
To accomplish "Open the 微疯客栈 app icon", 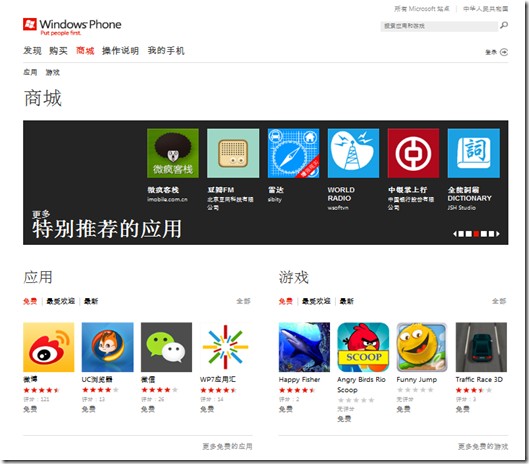I will [x=173, y=153].
